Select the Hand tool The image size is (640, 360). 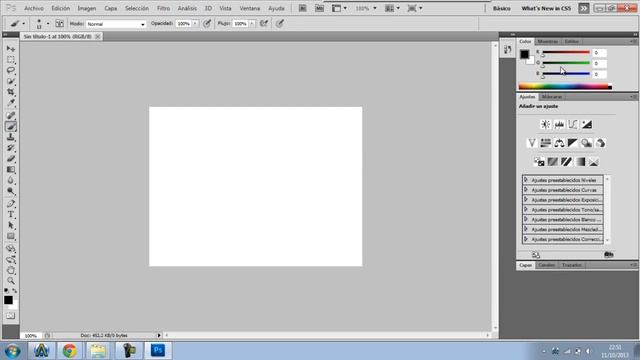coord(11,270)
